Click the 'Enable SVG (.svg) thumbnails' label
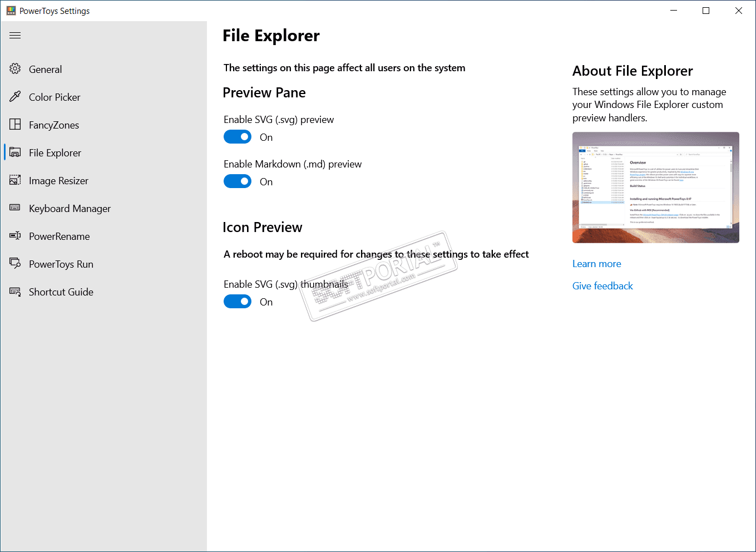756x552 pixels. tap(286, 284)
